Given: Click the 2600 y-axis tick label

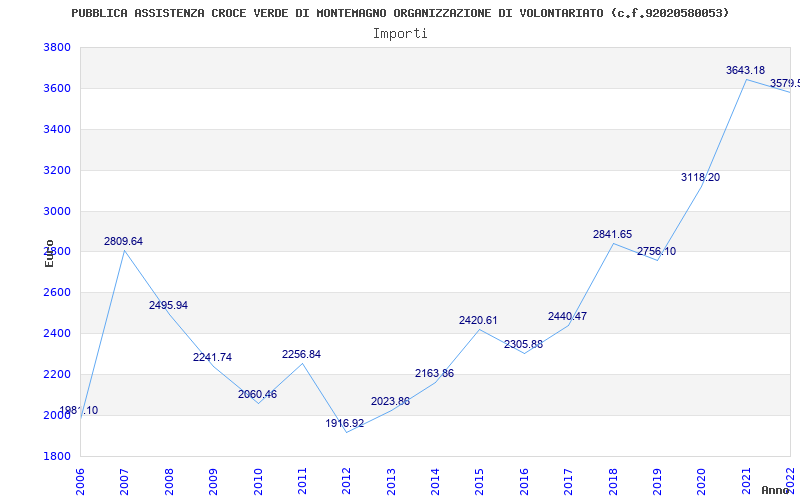Looking at the screenshot, I should pos(57,292).
